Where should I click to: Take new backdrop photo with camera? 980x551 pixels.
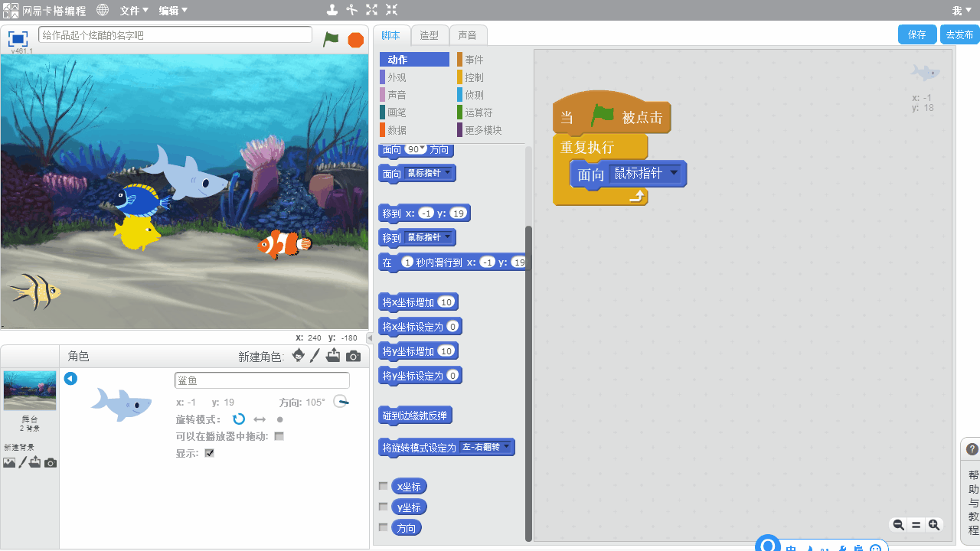pos(51,462)
